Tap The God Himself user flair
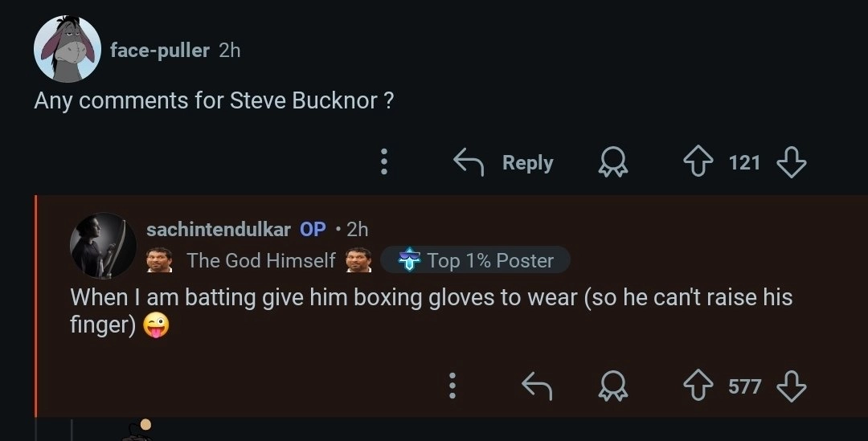Screen dimensions: 868x441 pyautogui.click(x=260, y=260)
